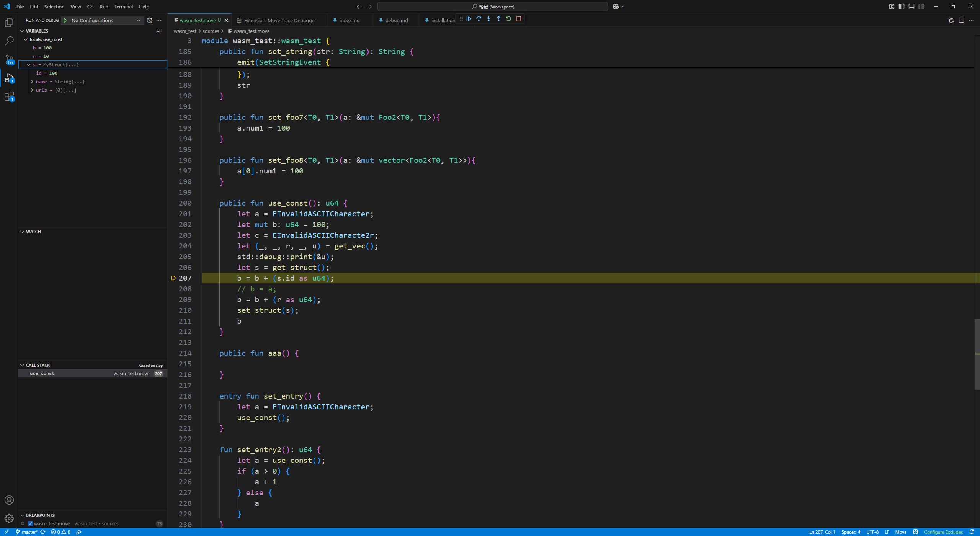The height and width of the screenshot is (536, 980).
Task: Continue debugging with the Continue icon
Action: [469, 19]
